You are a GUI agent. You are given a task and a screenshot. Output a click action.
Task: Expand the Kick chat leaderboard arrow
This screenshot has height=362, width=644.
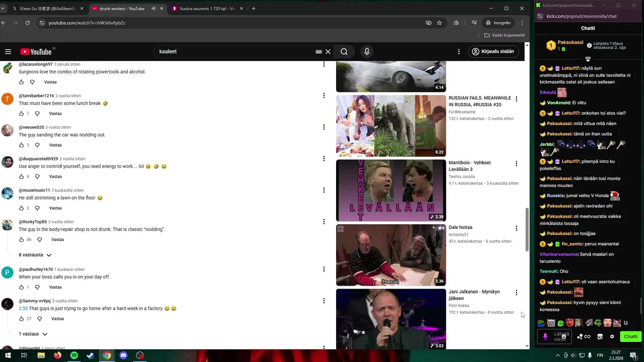click(x=588, y=59)
